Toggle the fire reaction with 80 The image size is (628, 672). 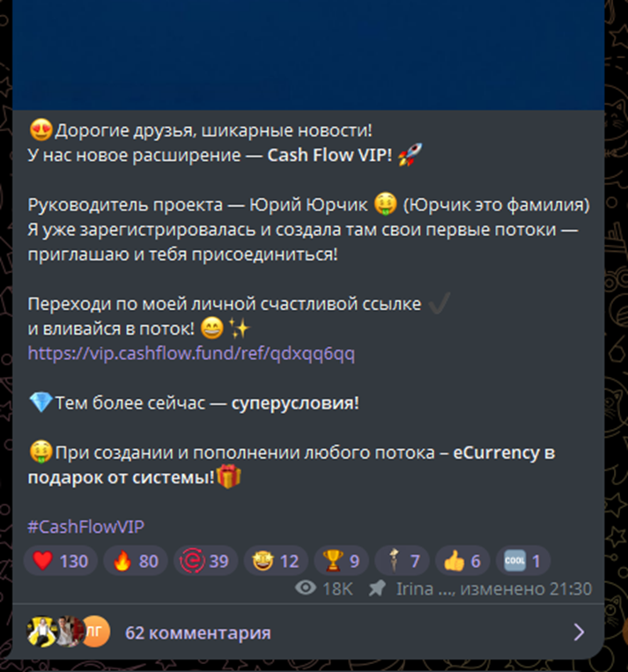136,560
